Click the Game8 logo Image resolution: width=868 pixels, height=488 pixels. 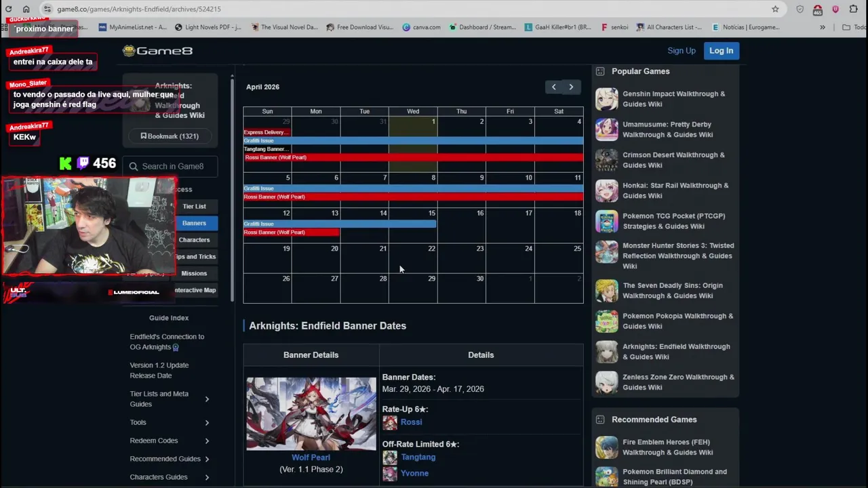[x=157, y=51]
